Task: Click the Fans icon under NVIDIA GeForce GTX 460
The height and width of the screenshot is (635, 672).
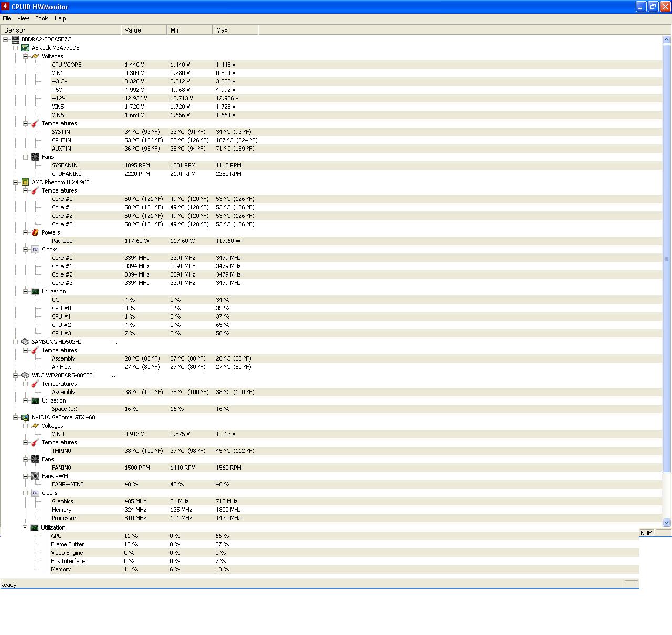Action: pos(35,459)
